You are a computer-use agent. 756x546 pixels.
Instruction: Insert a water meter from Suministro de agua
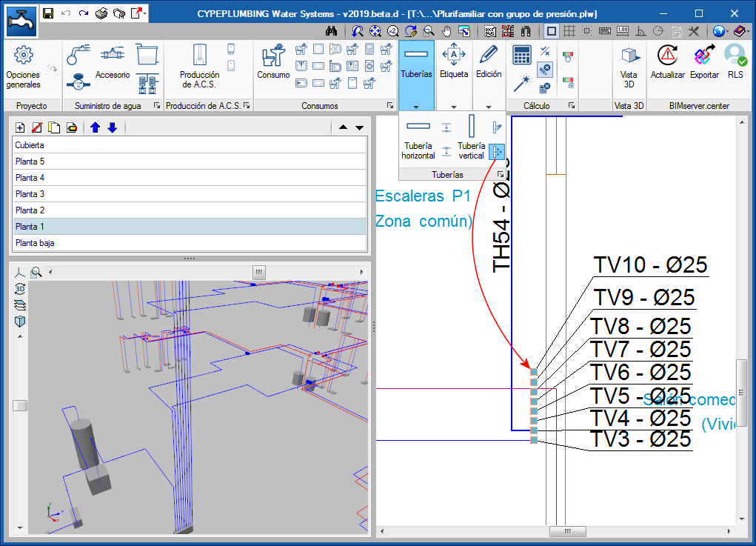pos(78,82)
